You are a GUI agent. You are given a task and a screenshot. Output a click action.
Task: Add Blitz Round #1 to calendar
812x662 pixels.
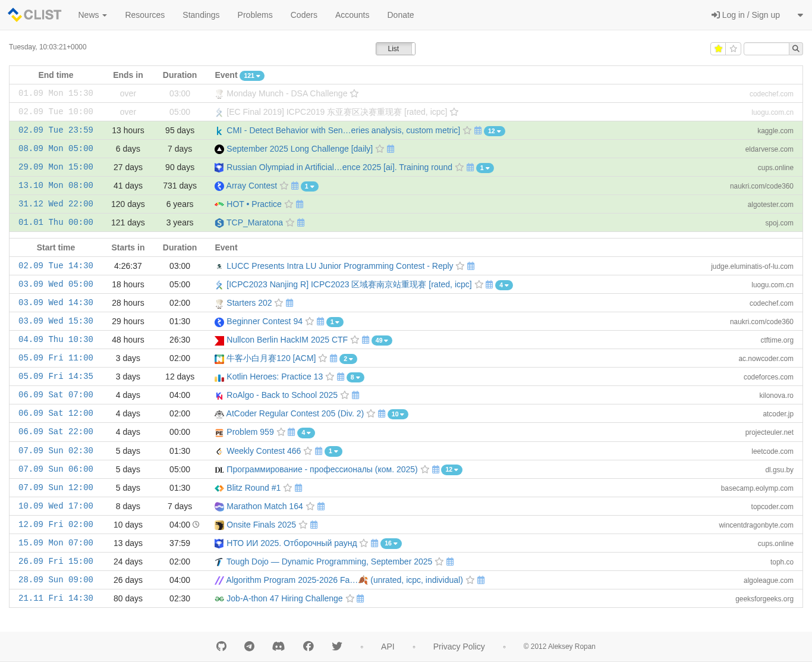click(x=298, y=488)
